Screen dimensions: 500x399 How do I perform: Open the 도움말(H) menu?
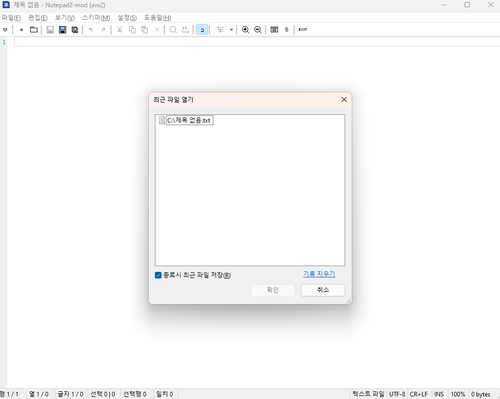point(158,18)
